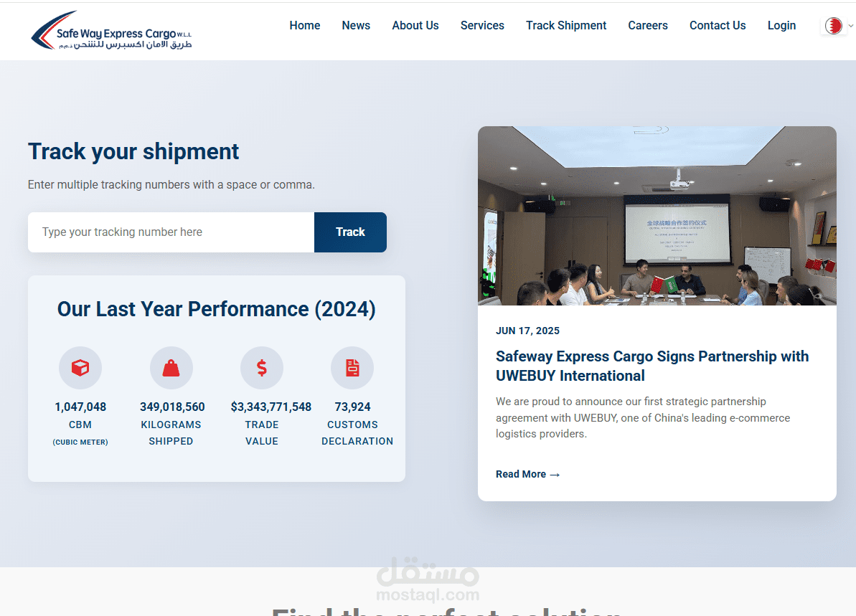Click the news summary paragraph about UWEBUY
The height and width of the screenshot is (616, 856).
point(643,418)
